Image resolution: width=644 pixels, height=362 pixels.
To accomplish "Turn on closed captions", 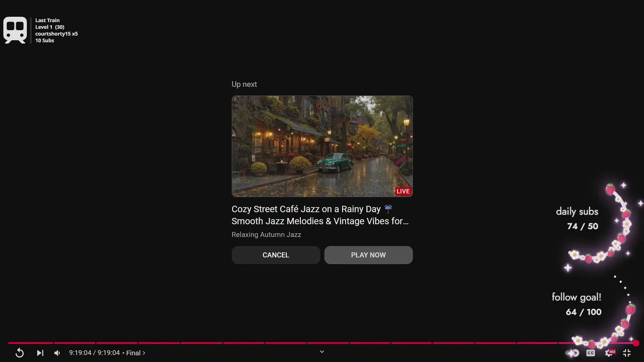I will point(591,353).
